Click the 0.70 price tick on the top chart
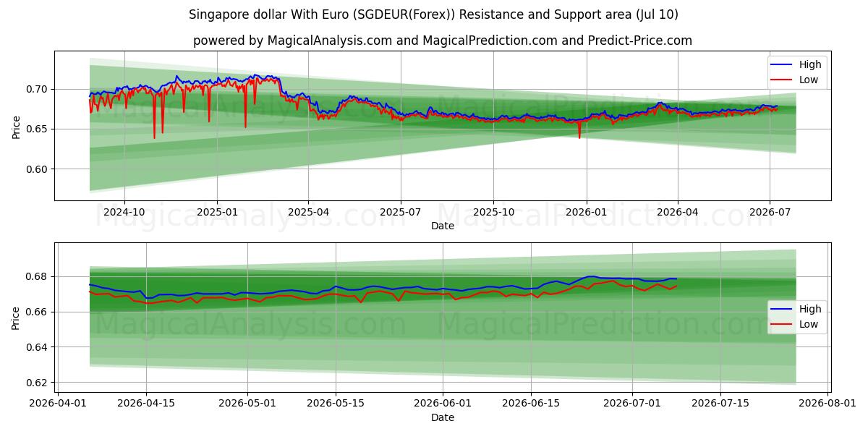The width and height of the screenshot is (868, 434). pos(38,89)
